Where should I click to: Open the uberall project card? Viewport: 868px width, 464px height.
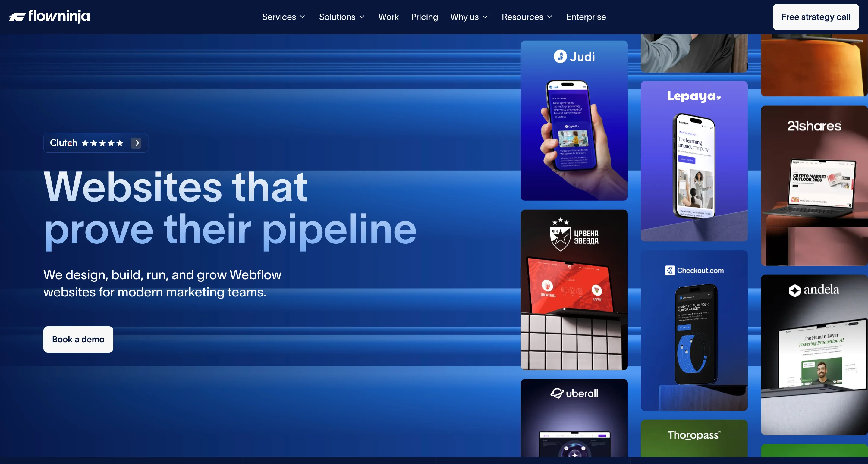pos(574,418)
